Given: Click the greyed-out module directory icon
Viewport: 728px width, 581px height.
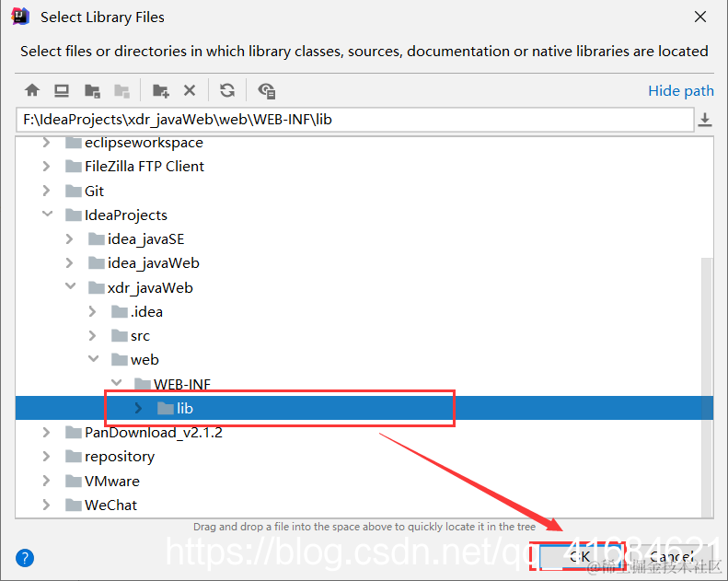Looking at the screenshot, I should [x=121, y=90].
